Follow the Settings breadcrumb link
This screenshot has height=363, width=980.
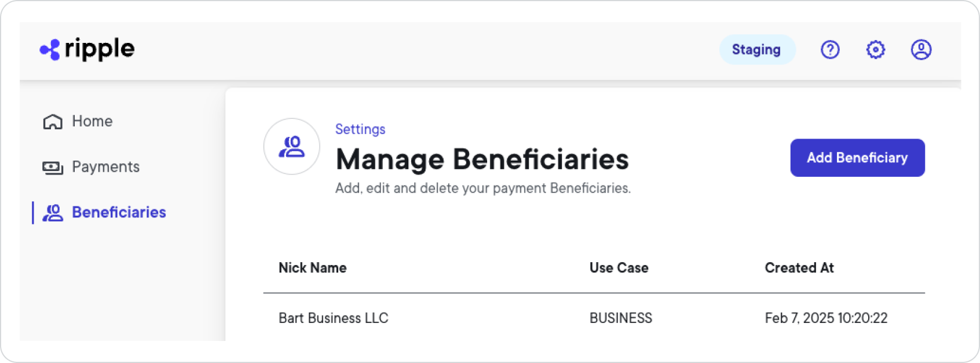click(x=360, y=129)
